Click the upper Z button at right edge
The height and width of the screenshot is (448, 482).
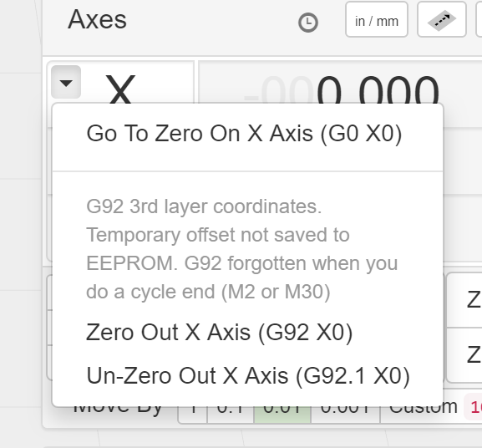tap(464, 300)
